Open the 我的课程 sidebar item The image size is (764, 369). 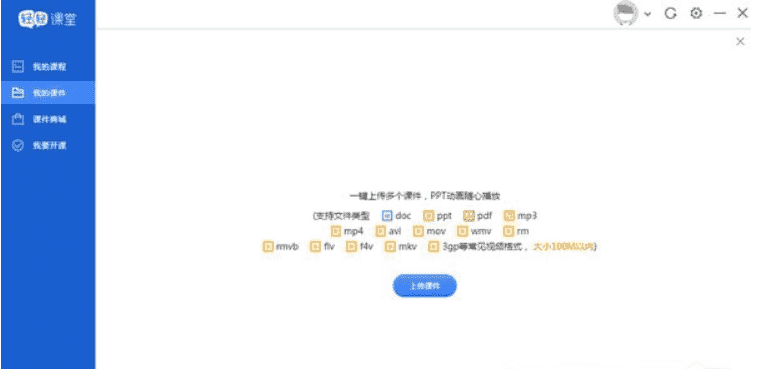[48, 67]
